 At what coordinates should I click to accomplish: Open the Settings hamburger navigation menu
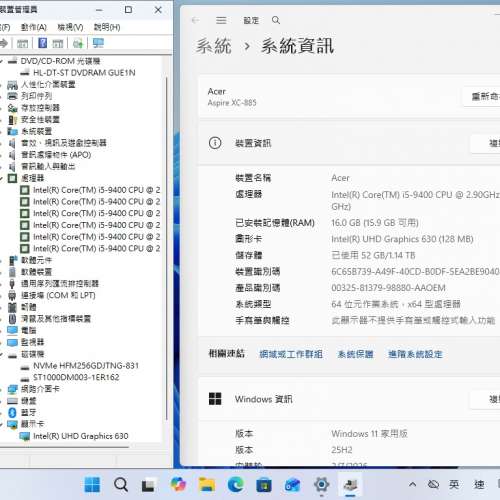point(221,20)
